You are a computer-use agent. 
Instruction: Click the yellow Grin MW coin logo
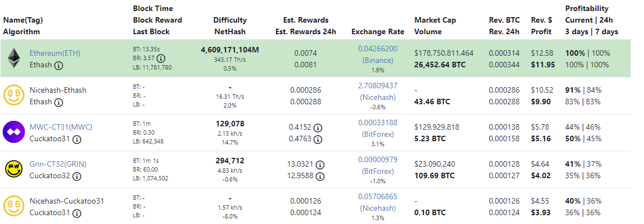pos(14,169)
